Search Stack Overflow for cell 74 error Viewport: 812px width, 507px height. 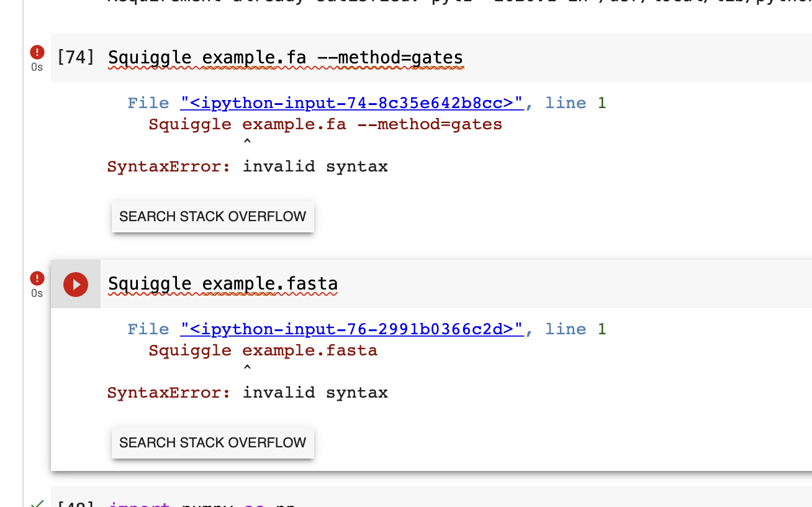[x=213, y=216]
